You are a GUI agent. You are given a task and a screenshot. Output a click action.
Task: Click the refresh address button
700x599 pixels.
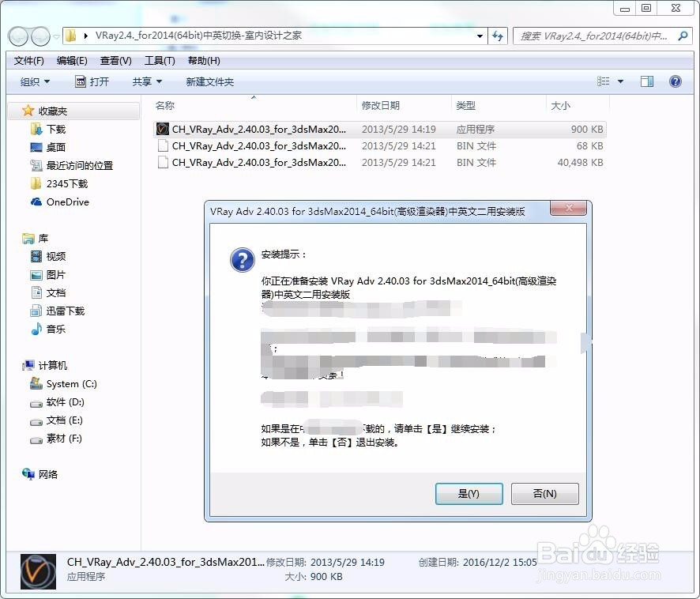coord(498,36)
